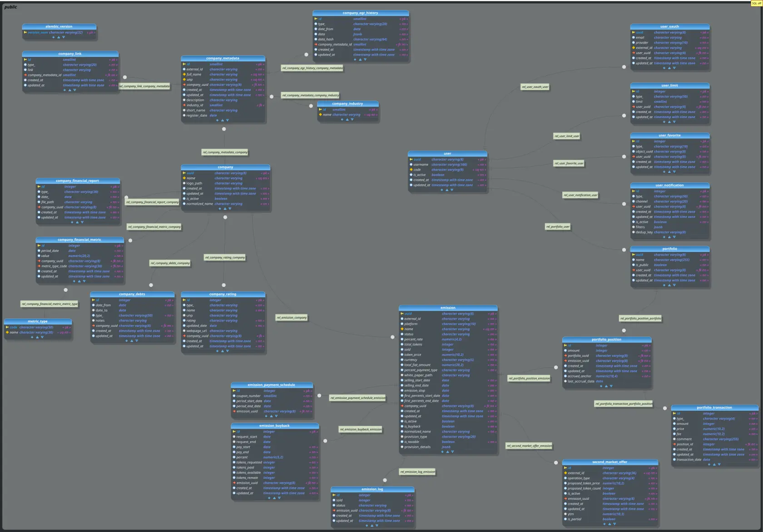Click the yellow SQL badge in the top-right corner
The height and width of the screenshot is (532, 763).
click(x=757, y=3)
